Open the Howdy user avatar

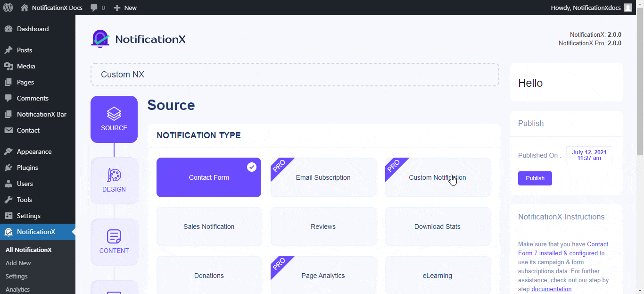(627, 8)
